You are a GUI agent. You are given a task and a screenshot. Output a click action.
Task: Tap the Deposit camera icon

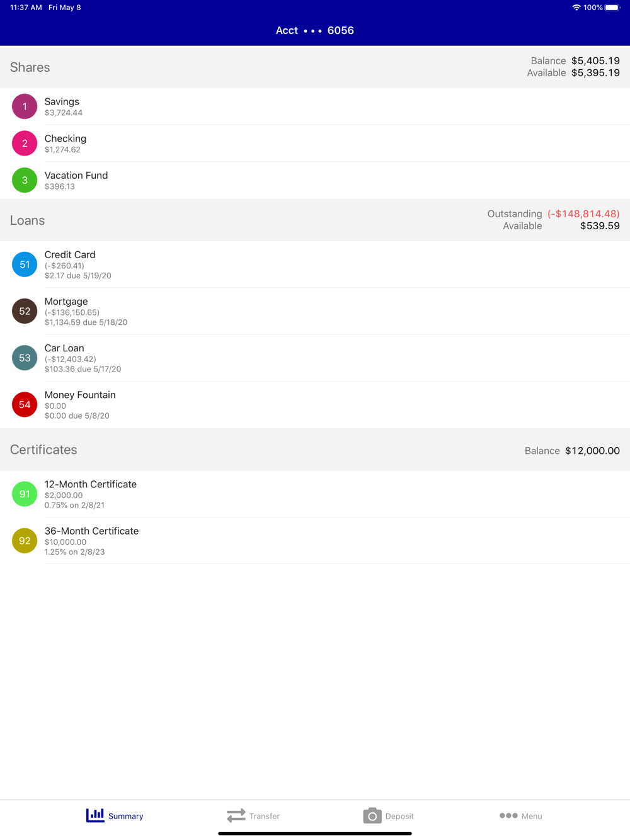coord(372,815)
